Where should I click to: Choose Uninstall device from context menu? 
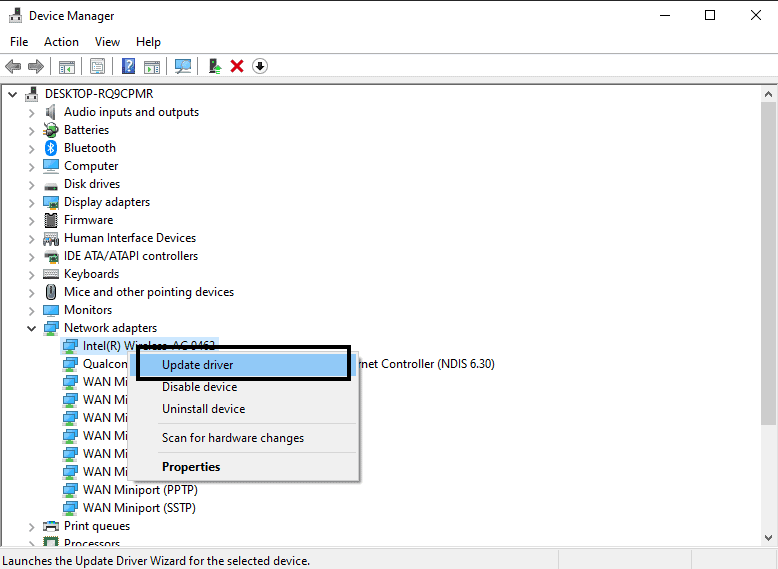243,409
